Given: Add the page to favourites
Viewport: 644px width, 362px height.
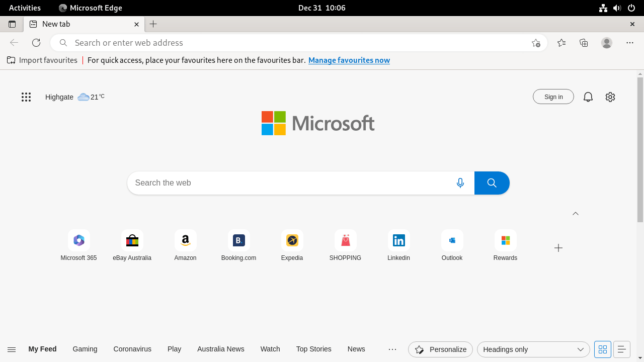Looking at the screenshot, I should click(536, 43).
